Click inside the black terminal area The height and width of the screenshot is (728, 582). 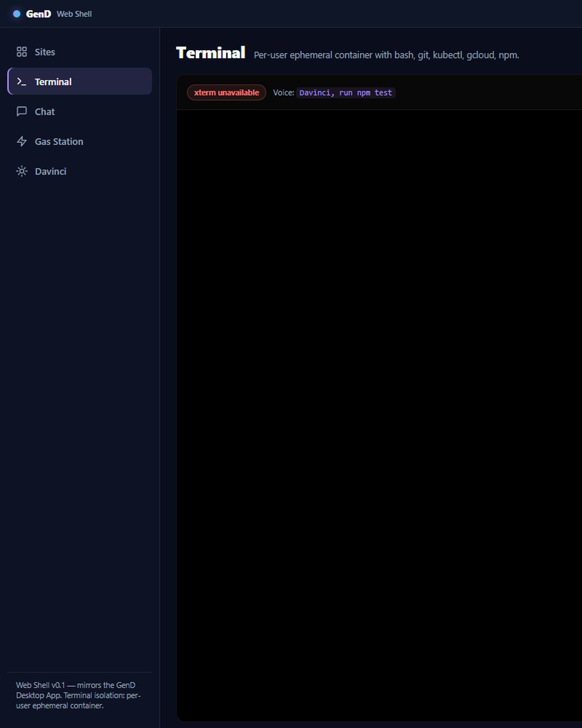click(x=379, y=415)
